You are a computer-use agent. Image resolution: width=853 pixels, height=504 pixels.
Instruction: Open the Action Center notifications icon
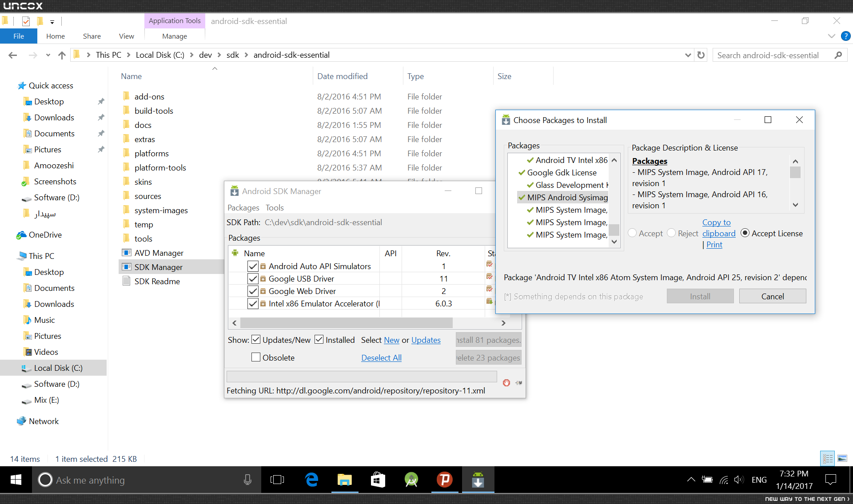[830, 480]
